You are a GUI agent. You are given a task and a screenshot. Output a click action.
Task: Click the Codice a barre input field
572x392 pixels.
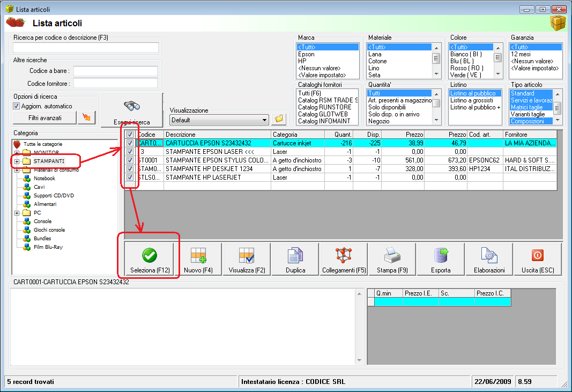[x=116, y=71]
